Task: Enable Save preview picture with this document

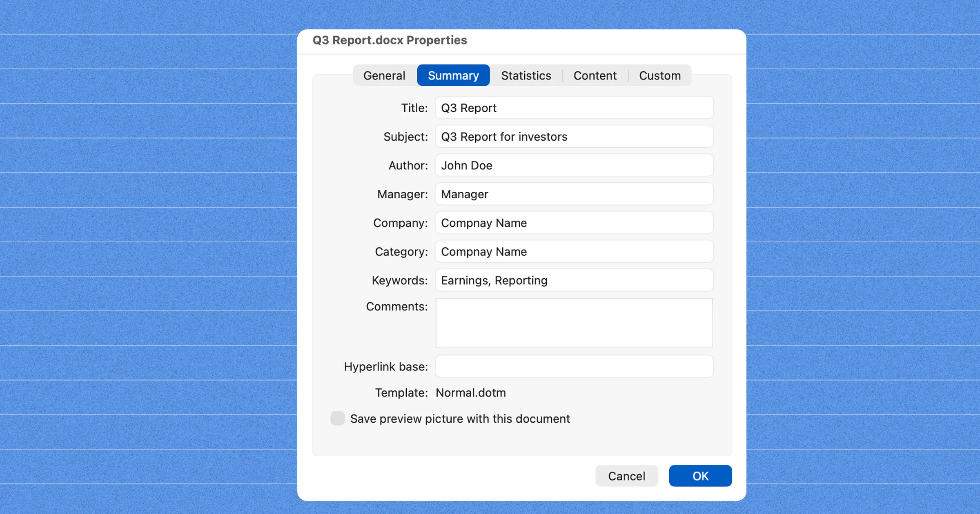Action: (338, 419)
